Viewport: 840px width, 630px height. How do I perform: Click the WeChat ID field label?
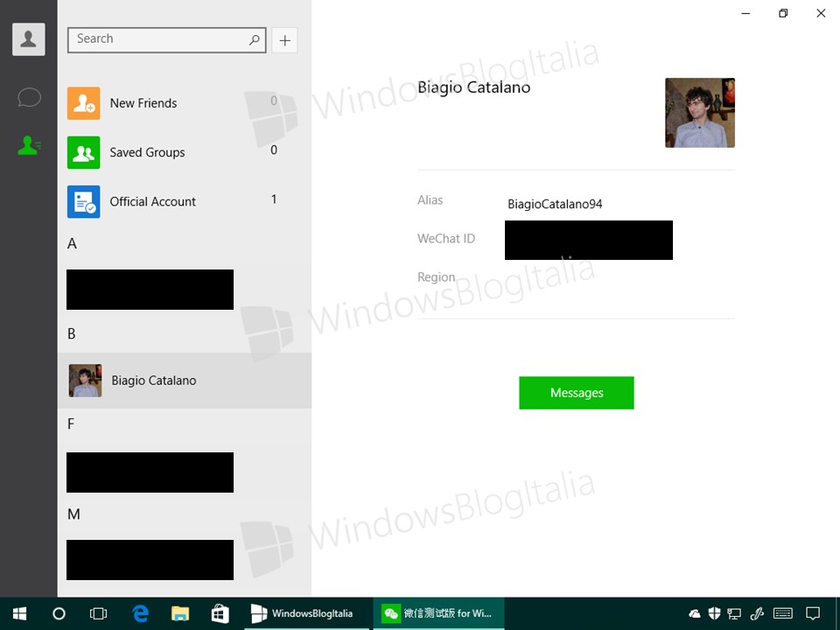(446, 238)
